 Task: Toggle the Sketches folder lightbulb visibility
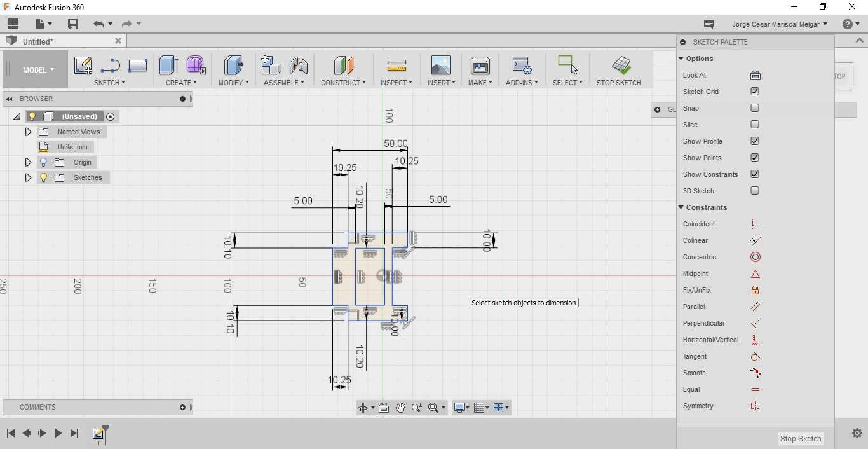tap(43, 177)
